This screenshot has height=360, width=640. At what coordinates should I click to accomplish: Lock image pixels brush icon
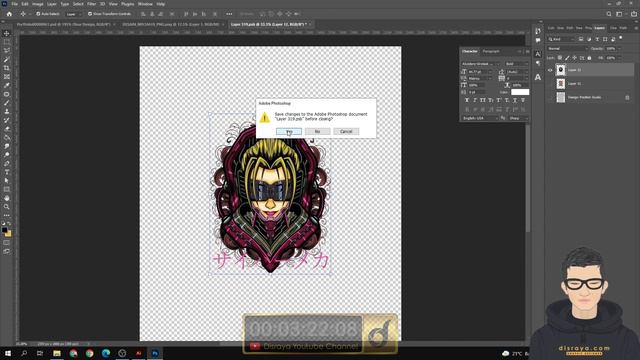pyautogui.click(x=567, y=58)
